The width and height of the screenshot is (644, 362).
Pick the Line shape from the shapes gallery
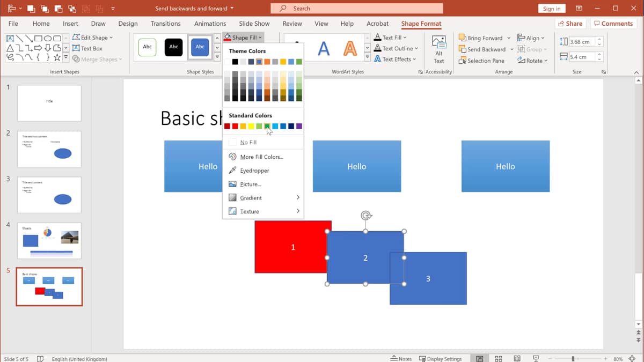[19, 39]
